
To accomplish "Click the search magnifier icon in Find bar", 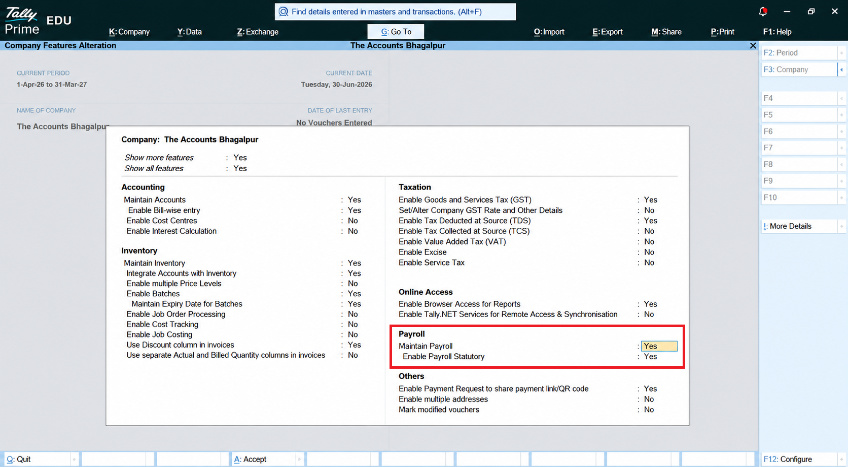I will coord(283,11).
